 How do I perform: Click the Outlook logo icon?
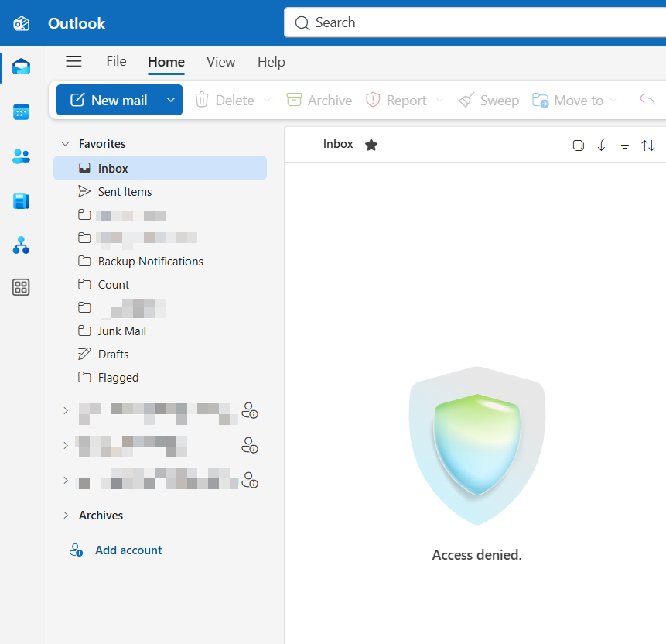[21, 23]
